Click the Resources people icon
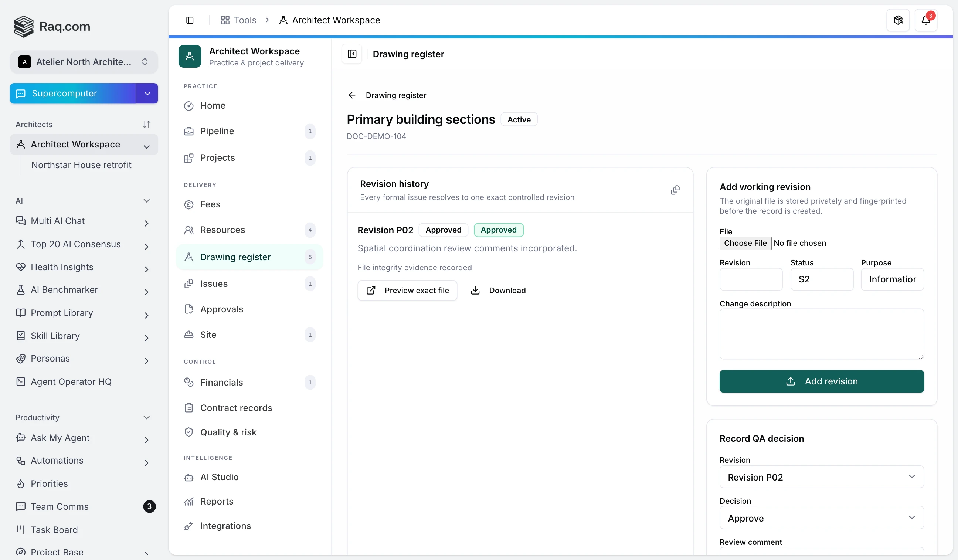The height and width of the screenshot is (560, 958). pos(188,230)
